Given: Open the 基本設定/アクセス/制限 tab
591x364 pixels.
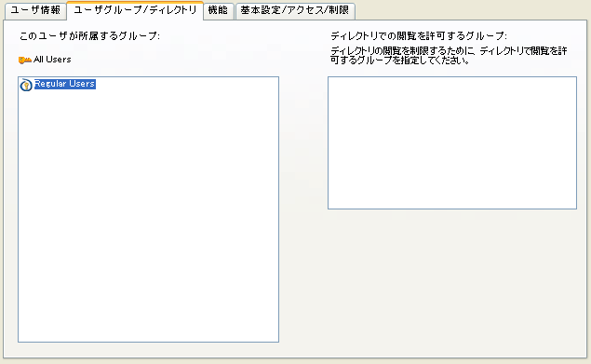Looking at the screenshot, I should pyautogui.click(x=295, y=10).
